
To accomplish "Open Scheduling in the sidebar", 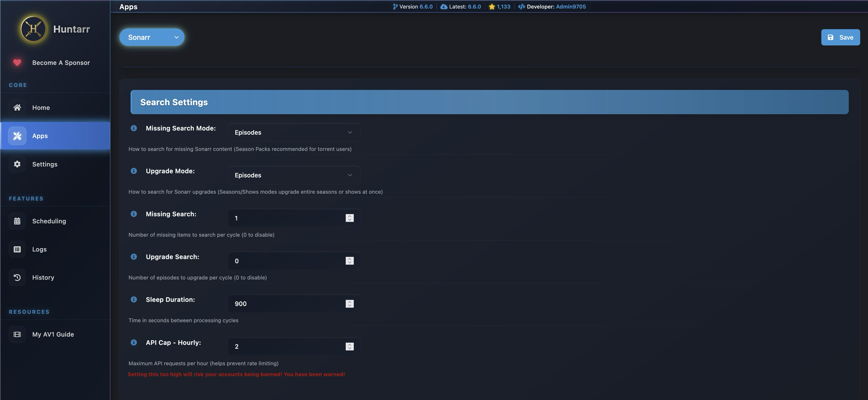I will 55,221.
